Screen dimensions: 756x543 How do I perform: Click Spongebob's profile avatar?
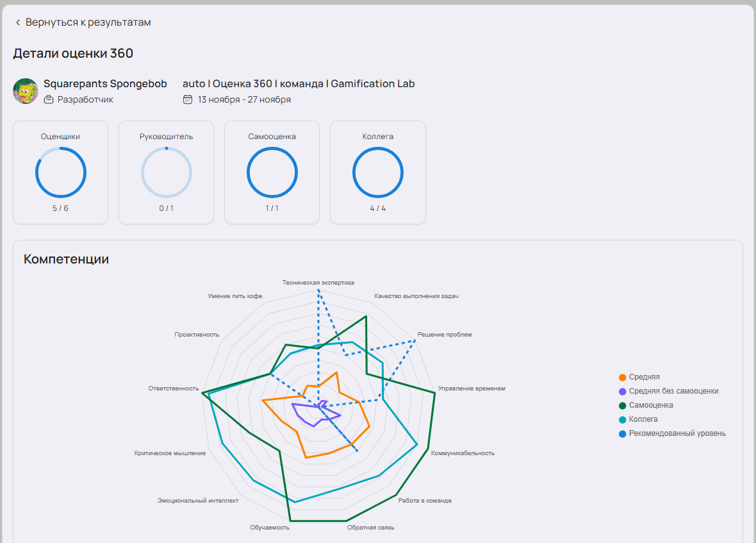[26, 91]
